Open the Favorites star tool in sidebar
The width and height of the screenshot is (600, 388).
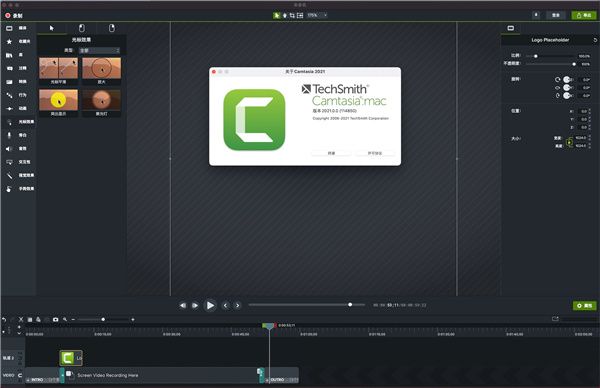point(17,41)
